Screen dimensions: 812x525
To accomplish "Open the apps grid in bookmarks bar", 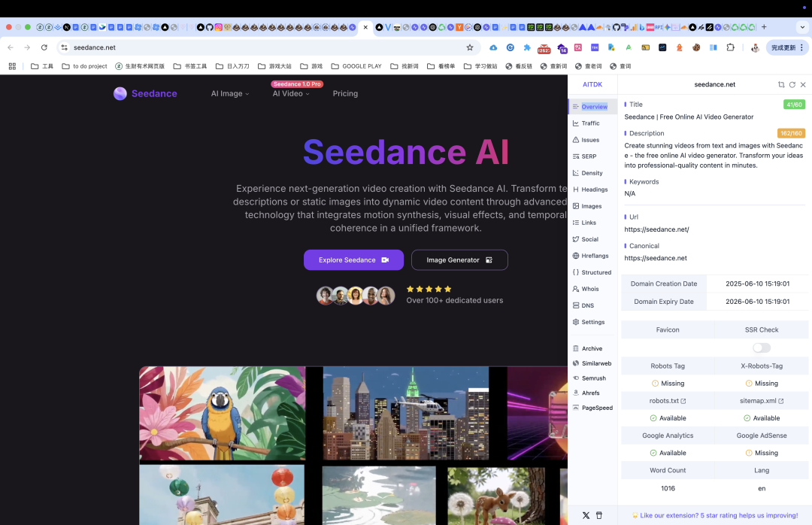I will point(13,66).
